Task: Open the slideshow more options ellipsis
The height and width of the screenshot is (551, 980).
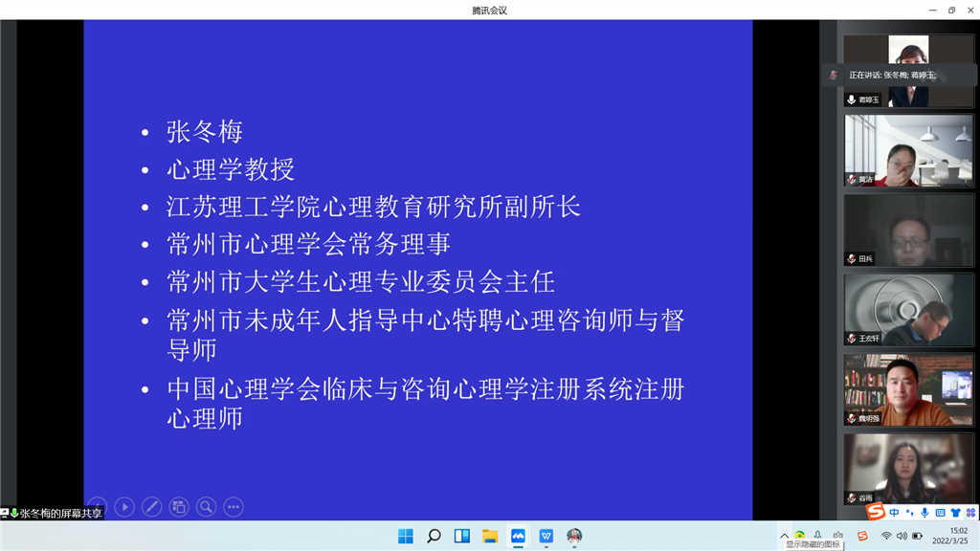Action: [x=234, y=507]
